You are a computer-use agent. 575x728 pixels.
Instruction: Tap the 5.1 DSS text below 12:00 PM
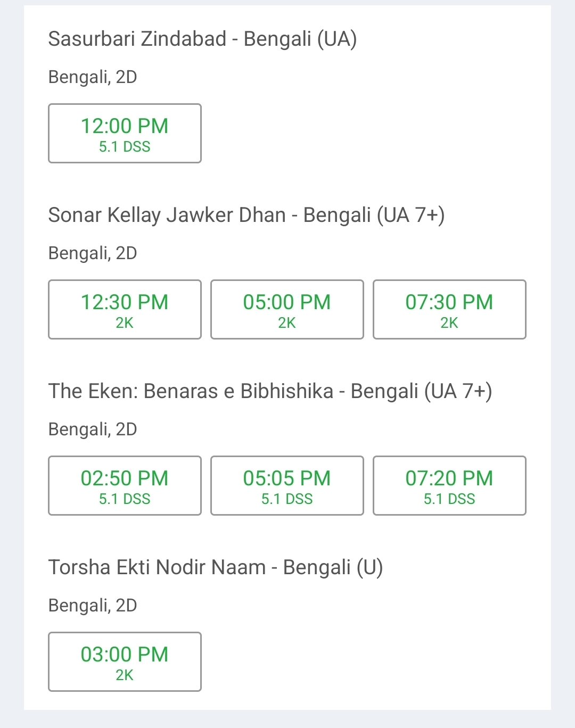pyautogui.click(x=125, y=147)
